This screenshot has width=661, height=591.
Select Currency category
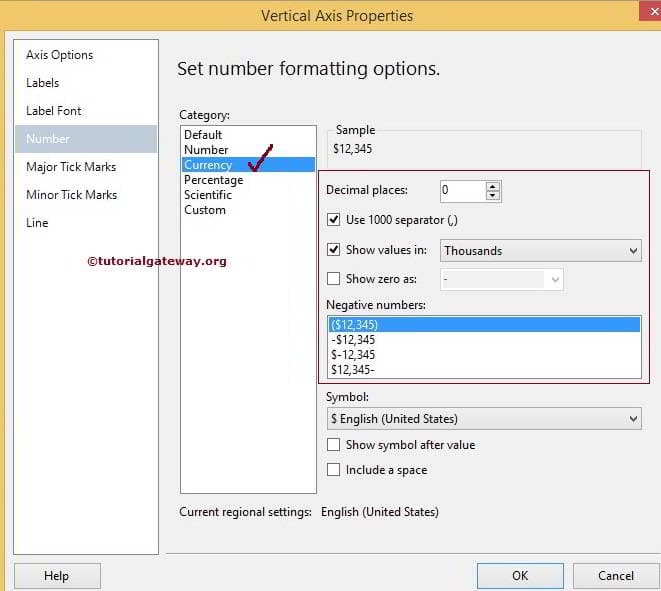[x=248, y=165]
